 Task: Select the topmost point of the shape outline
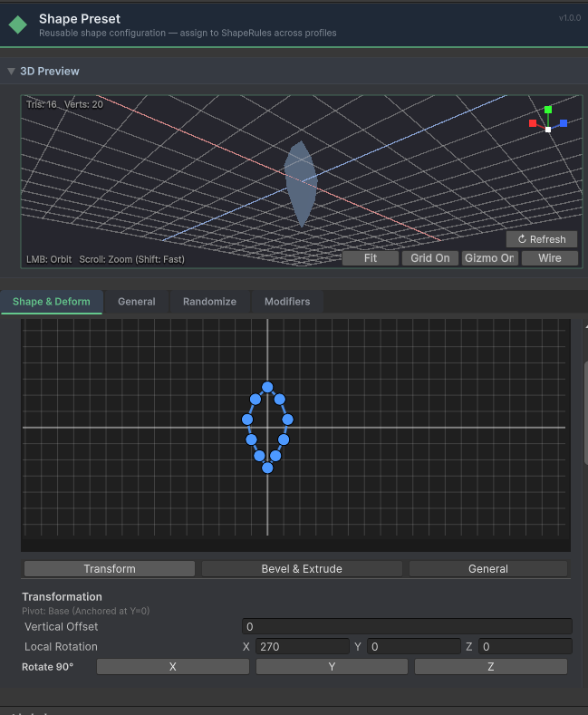267,387
